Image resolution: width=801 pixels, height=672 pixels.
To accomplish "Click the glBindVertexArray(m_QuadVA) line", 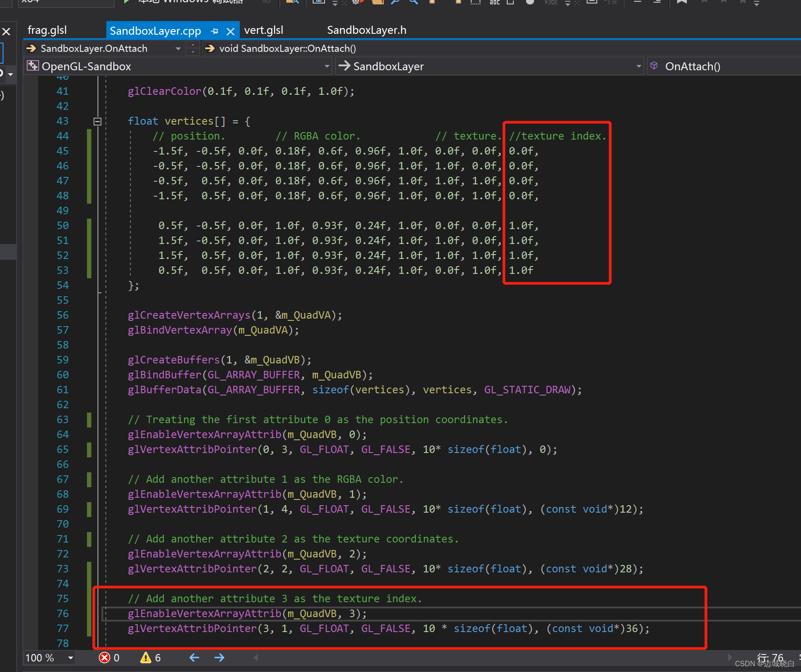I will point(213,330).
